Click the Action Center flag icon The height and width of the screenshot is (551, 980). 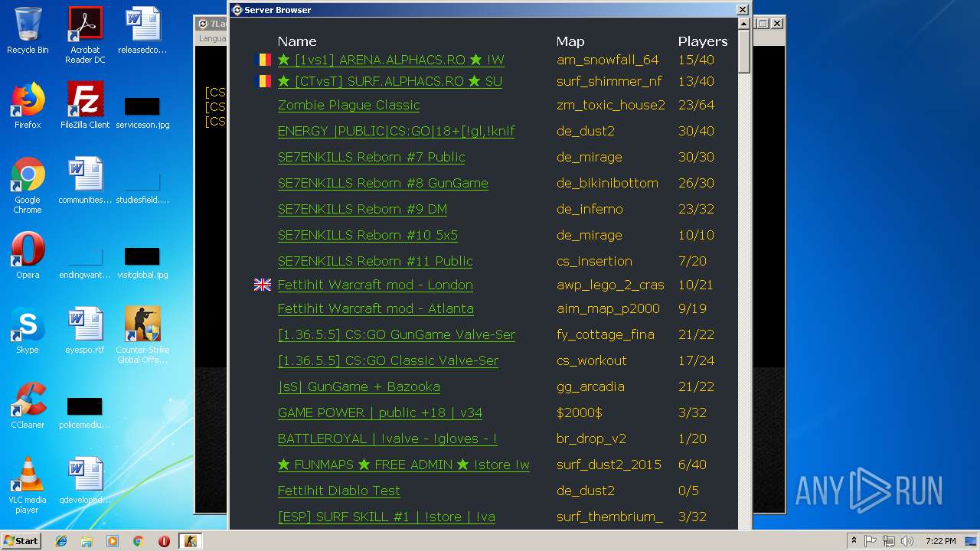871,541
